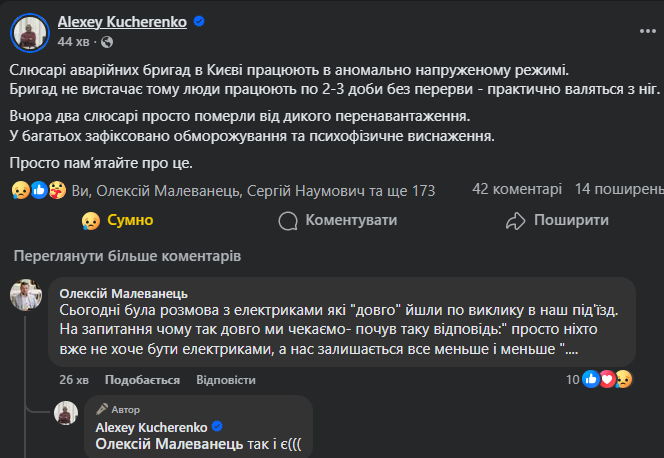This screenshot has height=458, width=664.
Task: Open the 42 коментарі count link
Action: coord(517,188)
